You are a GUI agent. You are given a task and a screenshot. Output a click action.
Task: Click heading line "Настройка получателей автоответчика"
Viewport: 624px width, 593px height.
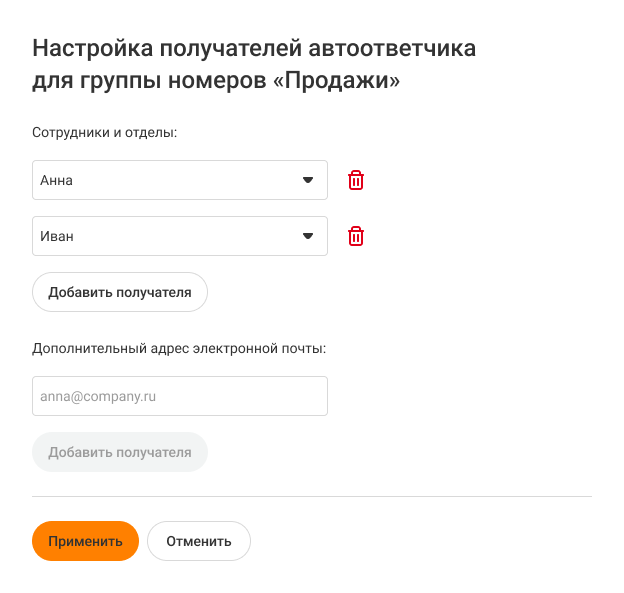pos(254,48)
